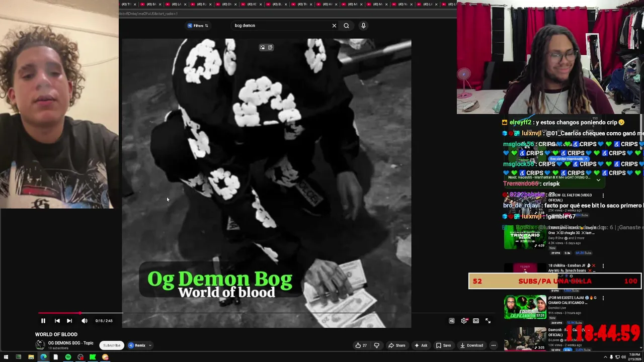The image size is (644, 362).
Task: Open options menu for 18 chikiita video
Action: [603, 266]
